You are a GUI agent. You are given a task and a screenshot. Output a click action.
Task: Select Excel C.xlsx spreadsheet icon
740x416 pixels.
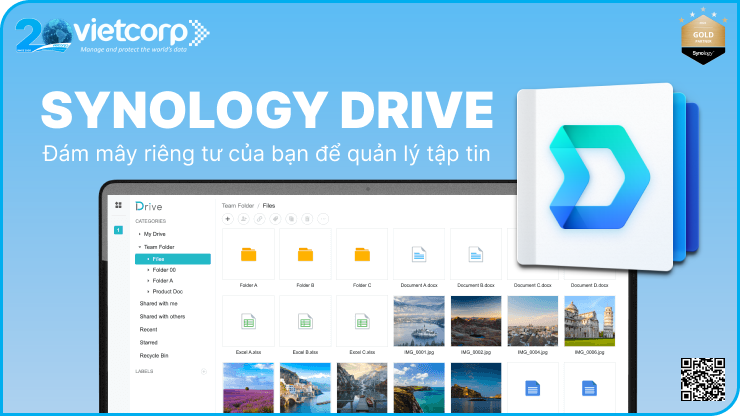[x=362, y=322]
